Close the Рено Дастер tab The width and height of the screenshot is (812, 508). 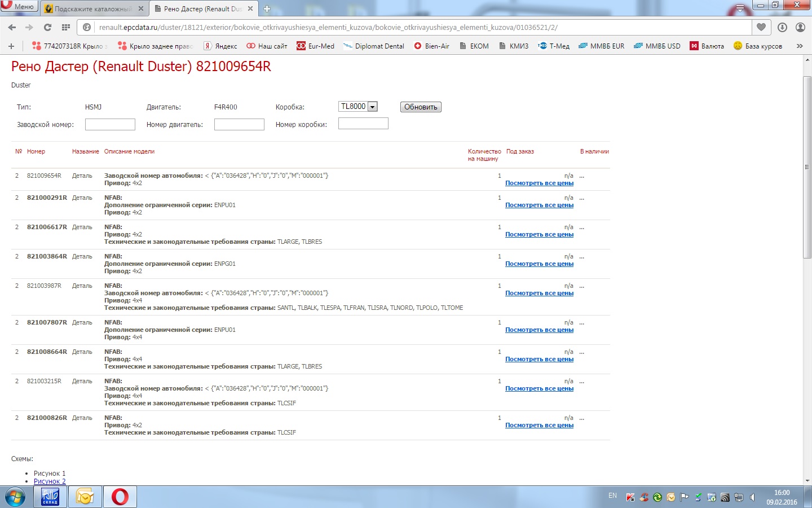pyautogui.click(x=250, y=8)
